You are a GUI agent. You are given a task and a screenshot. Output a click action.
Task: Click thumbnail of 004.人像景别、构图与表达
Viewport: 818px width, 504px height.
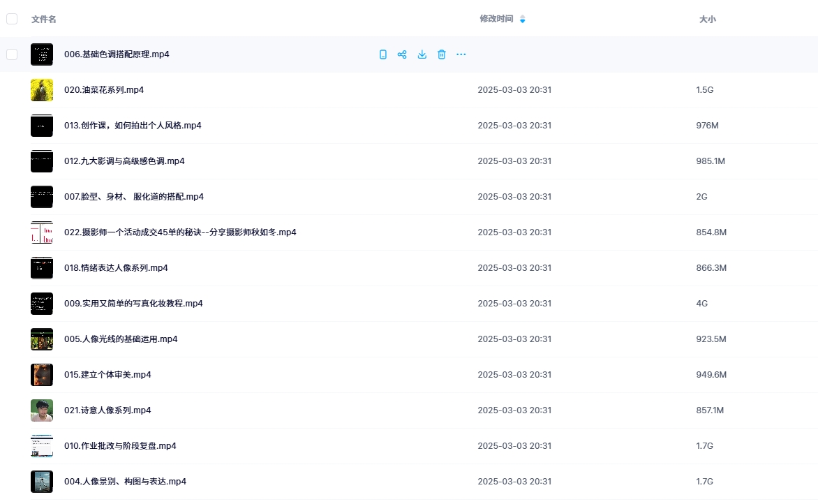click(x=42, y=482)
